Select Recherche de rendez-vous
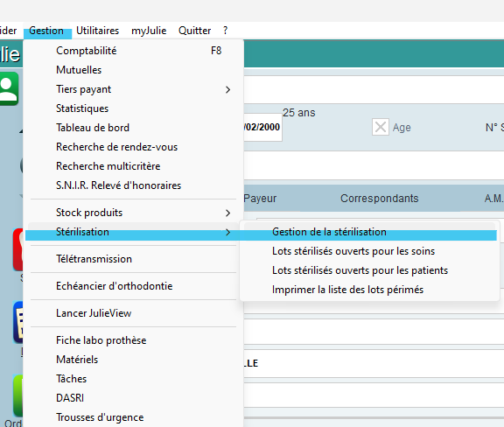Viewport: 504px width, 427px height. [134, 147]
